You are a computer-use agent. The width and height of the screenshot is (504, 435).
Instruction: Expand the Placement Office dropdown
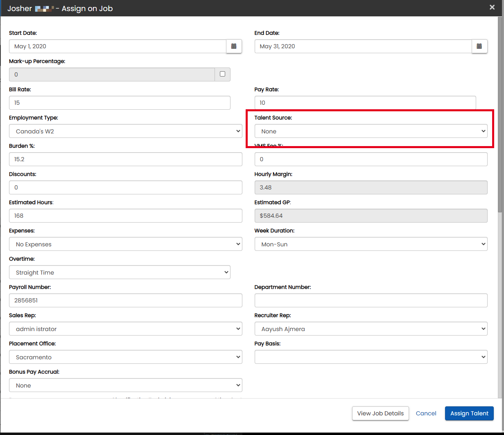[x=125, y=357]
